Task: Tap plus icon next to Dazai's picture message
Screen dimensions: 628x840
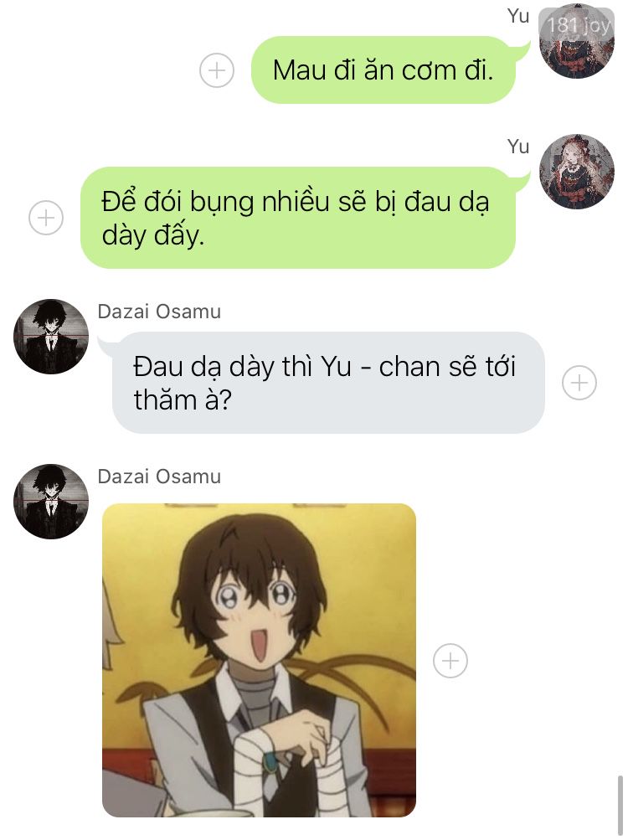Action: [x=450, y=661]
